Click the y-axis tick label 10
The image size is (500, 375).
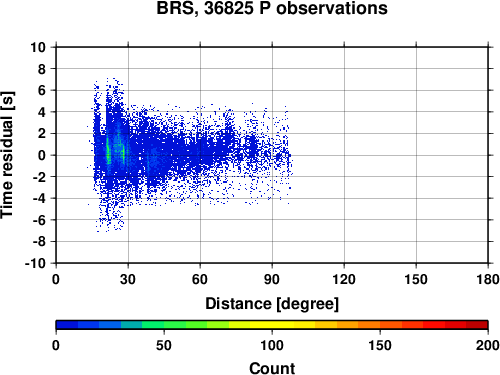pyautogui.click(x=38, y=47)
